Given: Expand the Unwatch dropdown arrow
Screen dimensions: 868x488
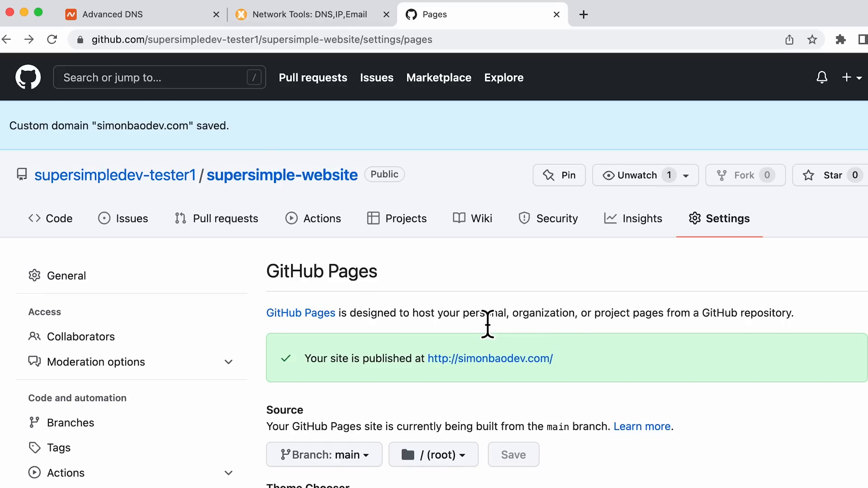Looking at the screenshot, I should (x=686, y=175).
